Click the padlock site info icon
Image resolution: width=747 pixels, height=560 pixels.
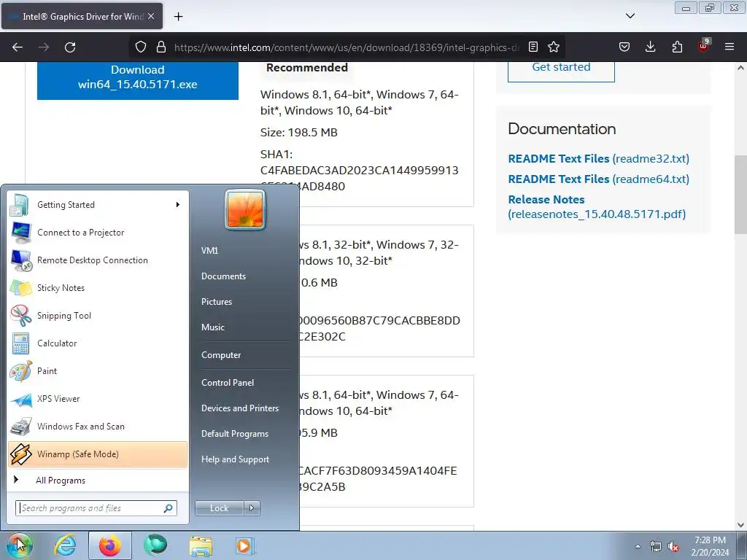coord(161,47)
